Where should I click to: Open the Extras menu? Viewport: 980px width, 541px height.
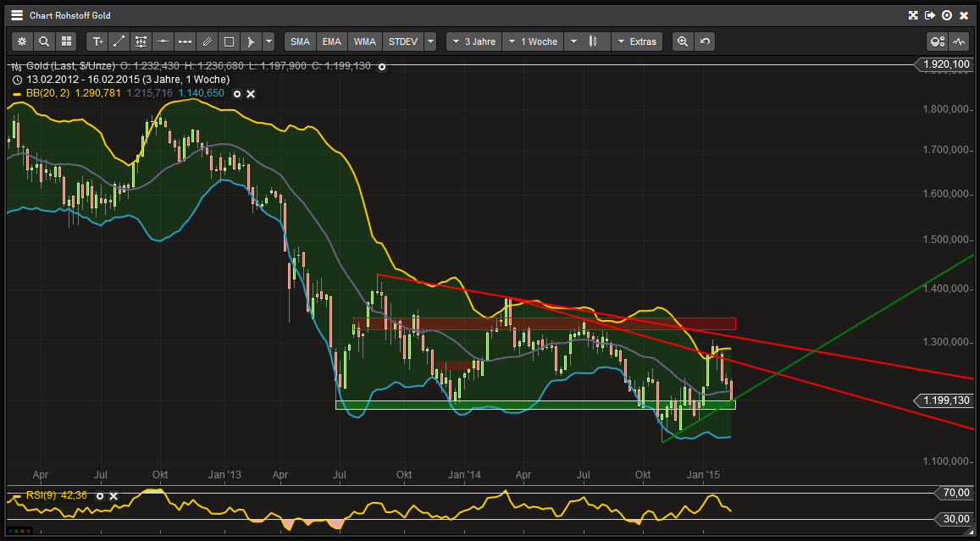pyautogui.click(x=637, y=41)
